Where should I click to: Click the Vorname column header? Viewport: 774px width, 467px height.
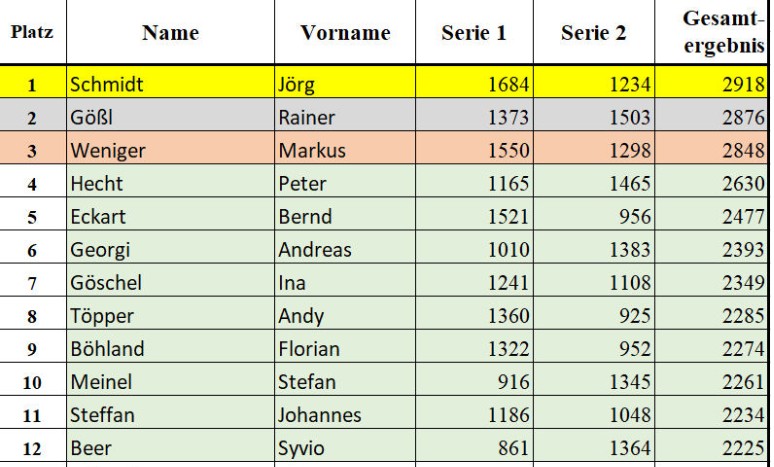[x=345, y=33]
